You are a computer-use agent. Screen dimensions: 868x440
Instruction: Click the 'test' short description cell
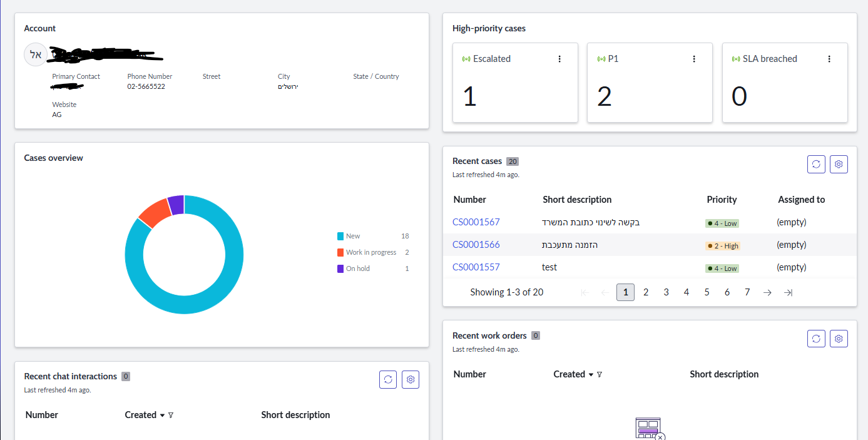(549, 267)
